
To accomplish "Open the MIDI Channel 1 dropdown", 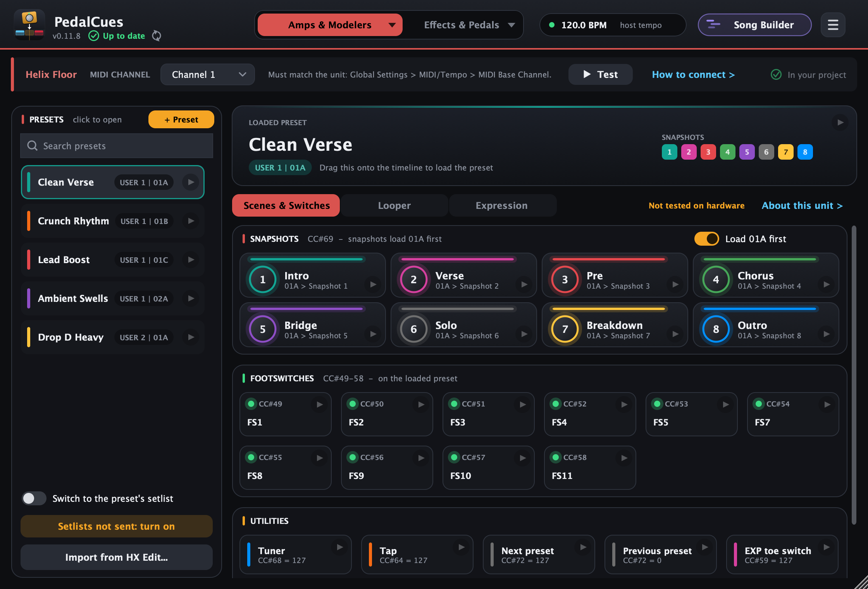I will coord(208,74).
